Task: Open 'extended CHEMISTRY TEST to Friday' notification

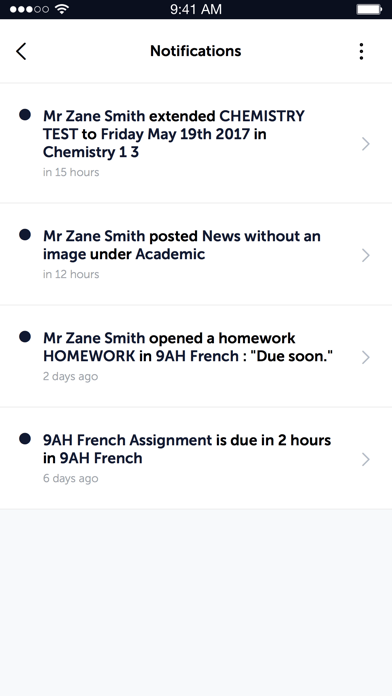Action: coord(196,143)
